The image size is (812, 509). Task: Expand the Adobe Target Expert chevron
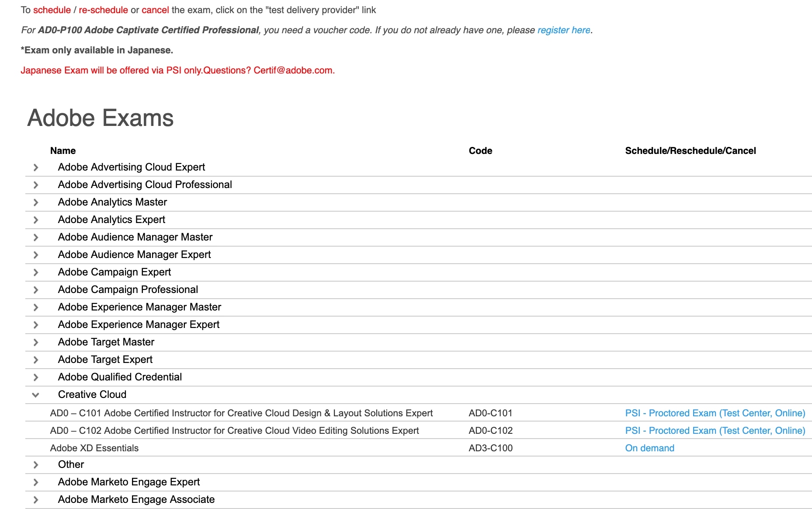pyautogui.click(x=36, y=360)
